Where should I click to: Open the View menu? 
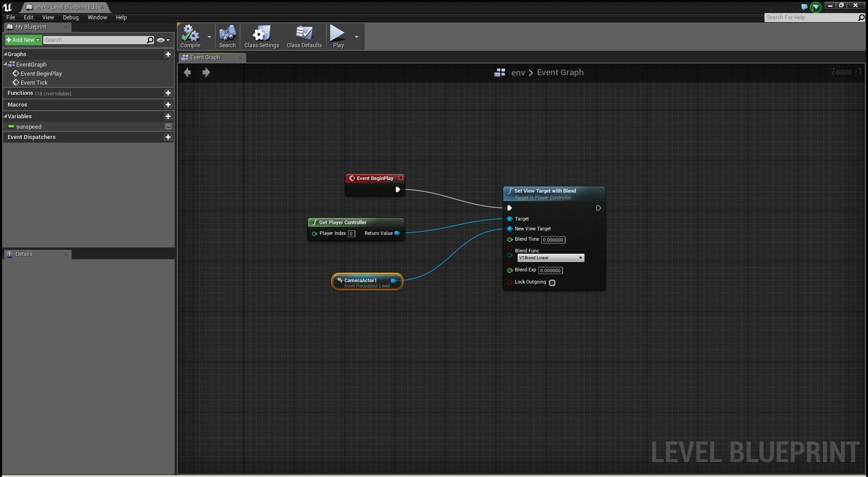coord(48,17)
